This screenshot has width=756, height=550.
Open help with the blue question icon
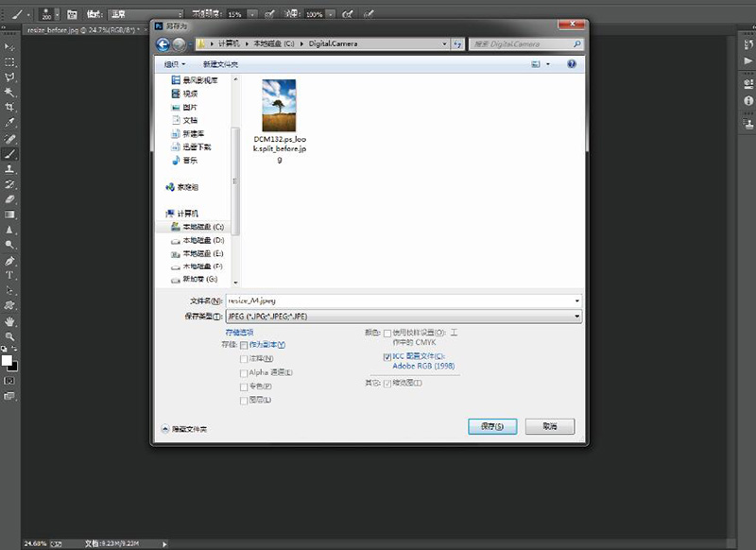tap(572, 64)
